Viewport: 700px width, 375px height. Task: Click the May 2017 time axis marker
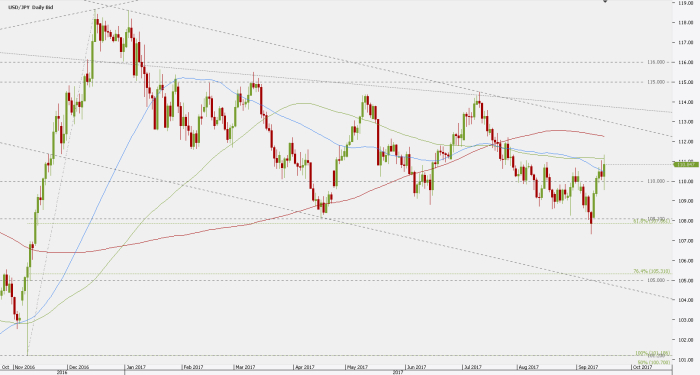358,367
